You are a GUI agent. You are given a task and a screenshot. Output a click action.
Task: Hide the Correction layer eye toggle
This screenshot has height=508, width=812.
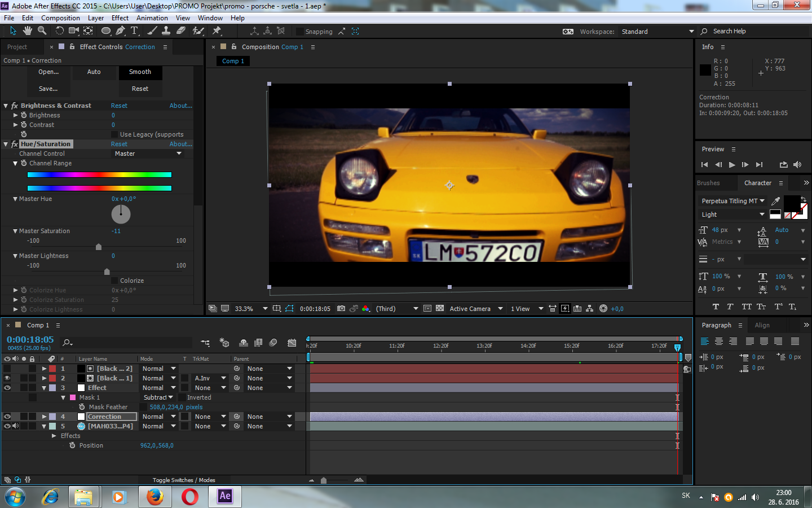click(x=7, y=417)
